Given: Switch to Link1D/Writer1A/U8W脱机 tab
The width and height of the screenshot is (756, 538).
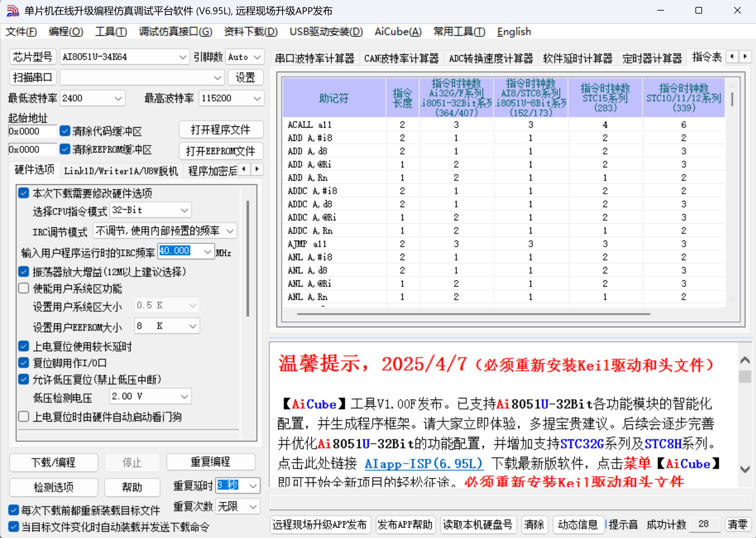Looking at the screenshot, I should click(121, 171).
